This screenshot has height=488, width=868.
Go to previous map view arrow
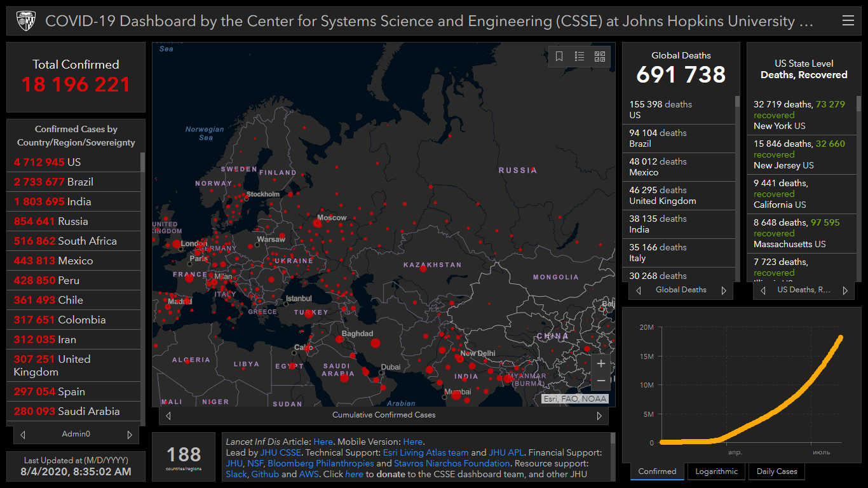pos(168,416)
